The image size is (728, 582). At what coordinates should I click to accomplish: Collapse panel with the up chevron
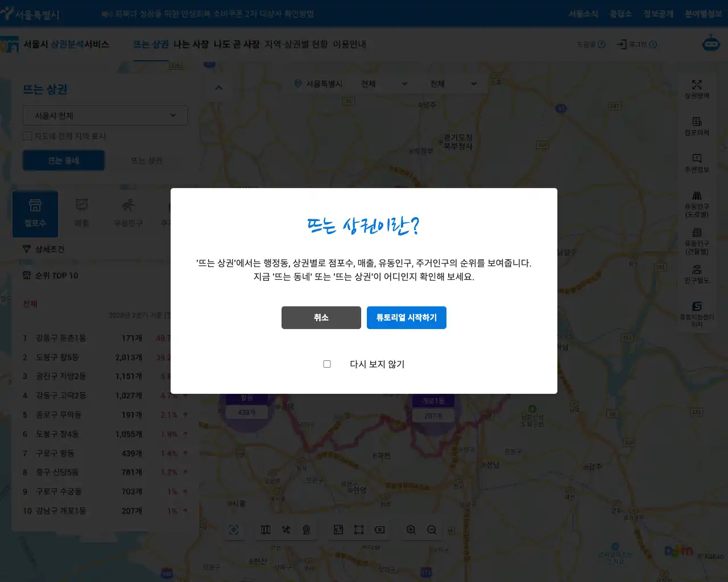219,88
